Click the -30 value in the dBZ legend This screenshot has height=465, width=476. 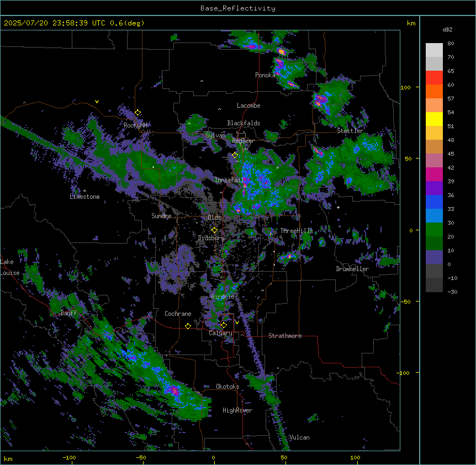coord(452,292)
